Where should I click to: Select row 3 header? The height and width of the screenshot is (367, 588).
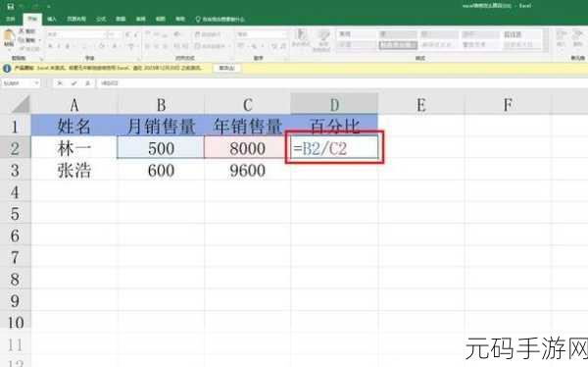(x=15, y=171)
